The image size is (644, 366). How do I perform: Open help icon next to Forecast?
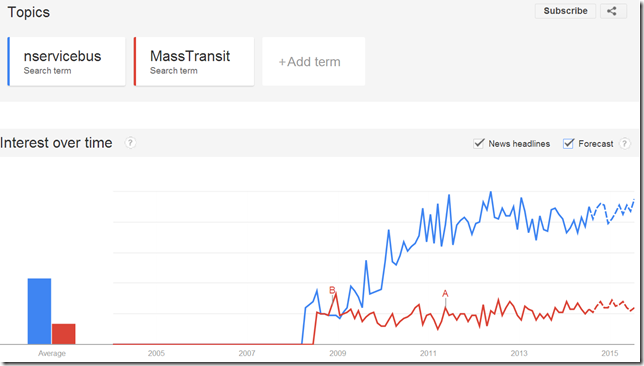[x=625, y=143]
